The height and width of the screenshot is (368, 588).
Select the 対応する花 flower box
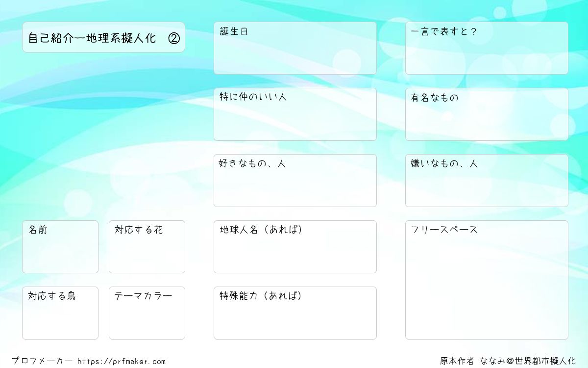point(147,247)
